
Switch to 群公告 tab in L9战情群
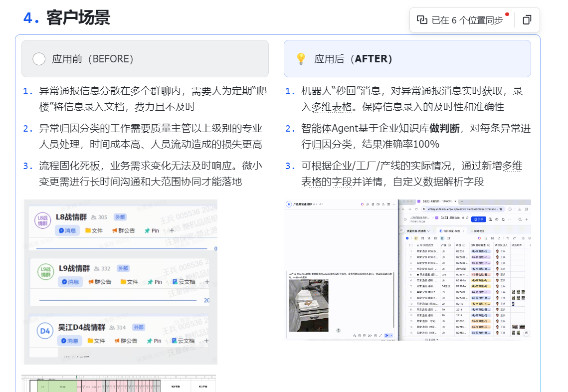pos(101,282)
